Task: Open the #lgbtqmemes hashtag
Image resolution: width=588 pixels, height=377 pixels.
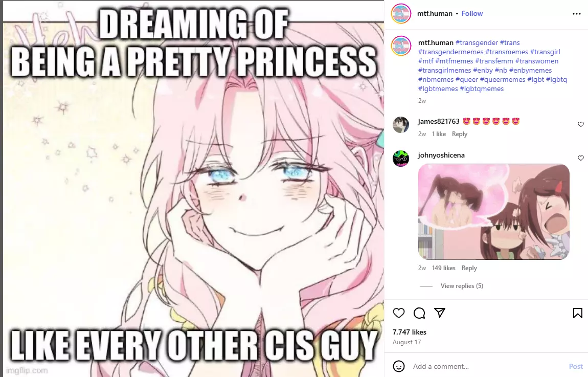Action: tap(482, 89)
